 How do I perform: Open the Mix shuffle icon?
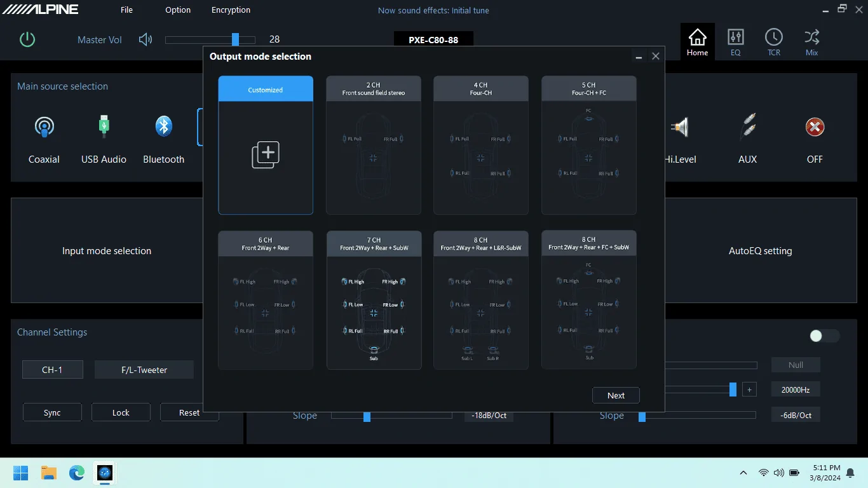[811, 43]
